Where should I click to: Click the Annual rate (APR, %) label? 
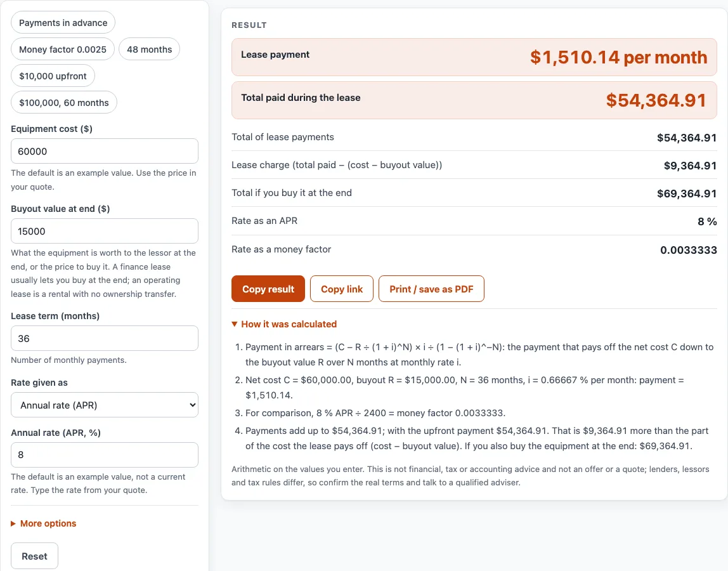(56, 433)
